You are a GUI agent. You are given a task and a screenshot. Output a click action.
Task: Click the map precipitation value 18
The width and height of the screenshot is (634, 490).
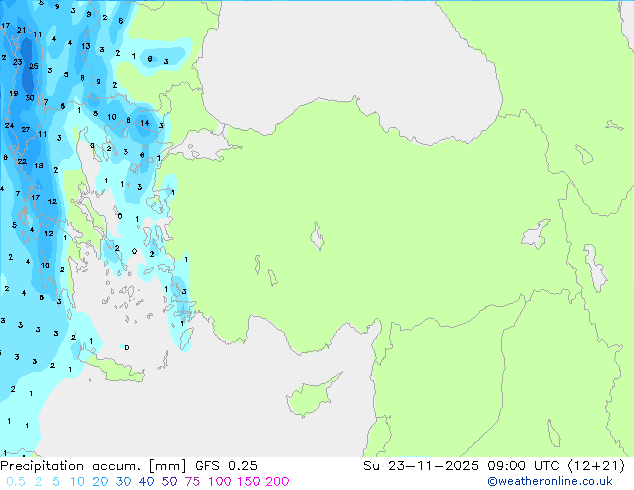38,165
